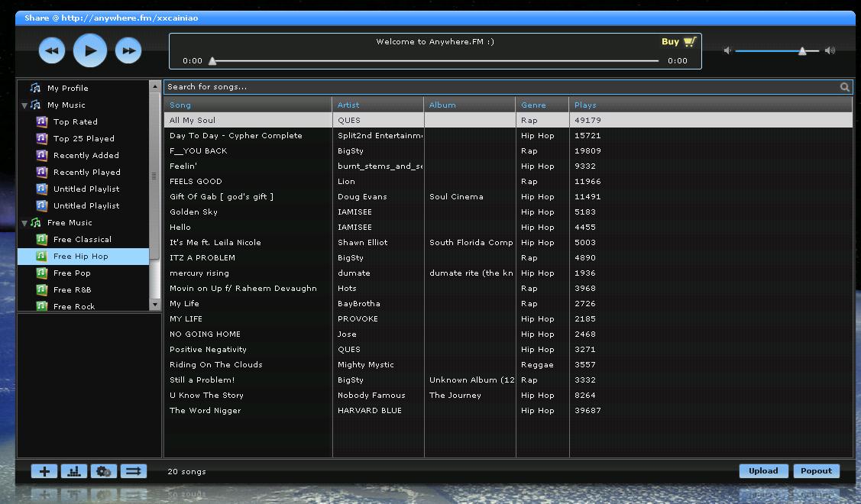
Task: Select song Gift Of Gab [ god's gift ]
Action: click(508, 196)
